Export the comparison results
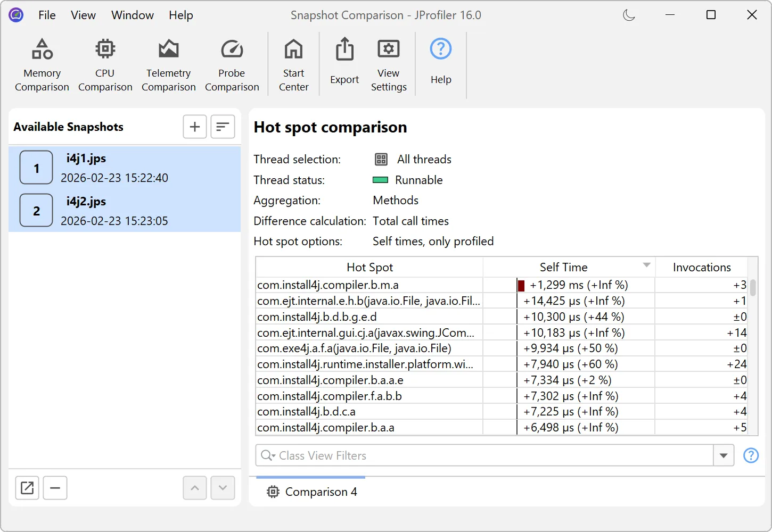772x532 pixels. pos(344,64)
